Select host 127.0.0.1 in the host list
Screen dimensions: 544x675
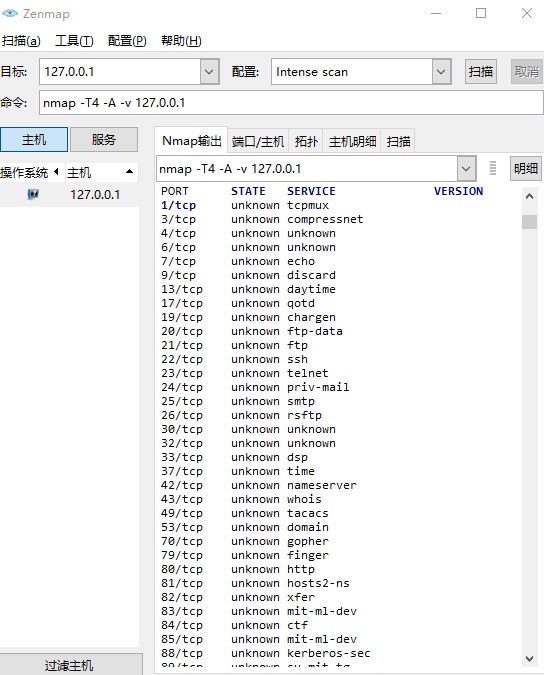pos(69,195)
